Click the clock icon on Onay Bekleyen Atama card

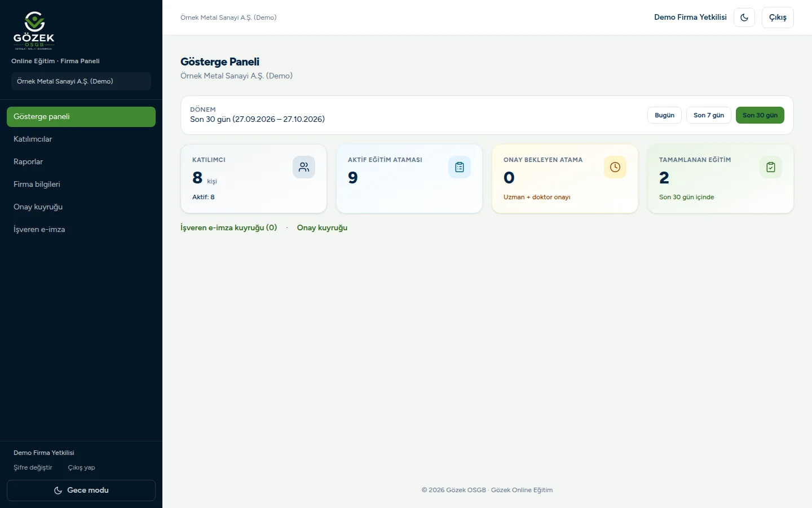(615, 167)
